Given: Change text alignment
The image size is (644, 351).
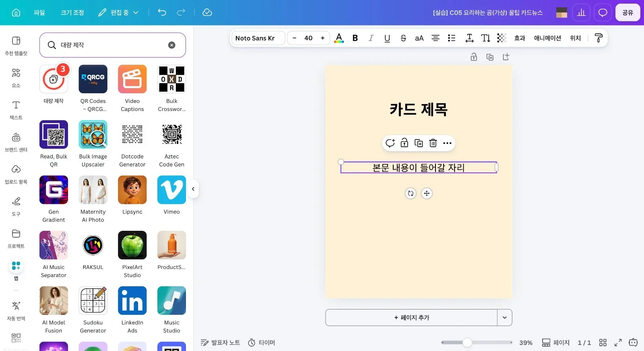Looking at the screenshot, I should 436,38.
